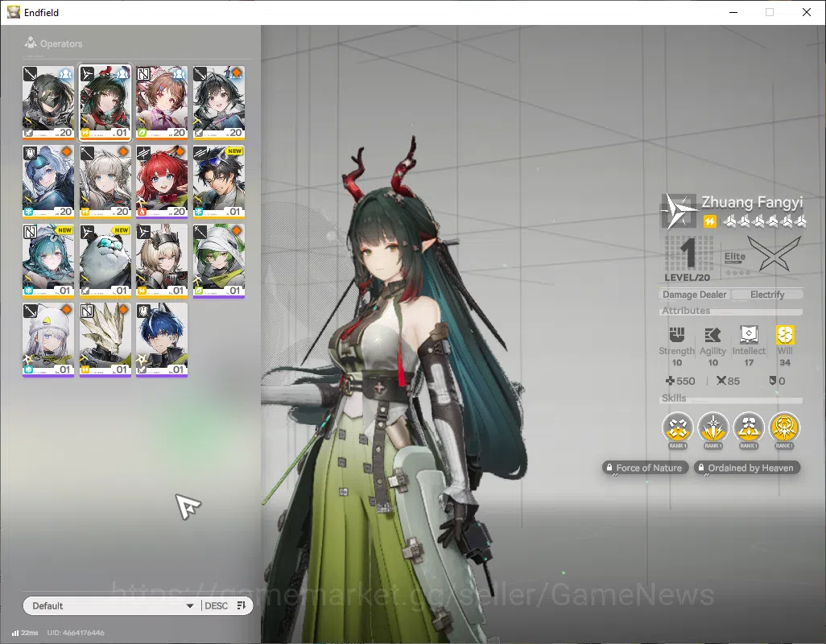
Task: Open the two-fists combo skill icon
Action: 749,427
